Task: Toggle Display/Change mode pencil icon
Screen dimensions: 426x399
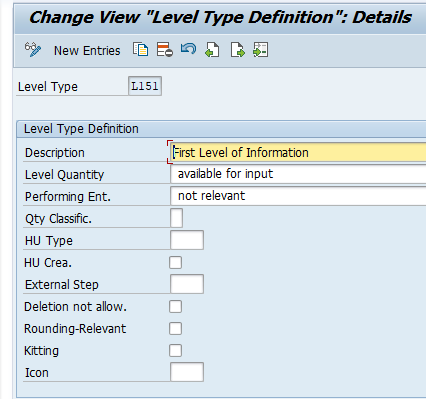Action: [x=33, y=50]
